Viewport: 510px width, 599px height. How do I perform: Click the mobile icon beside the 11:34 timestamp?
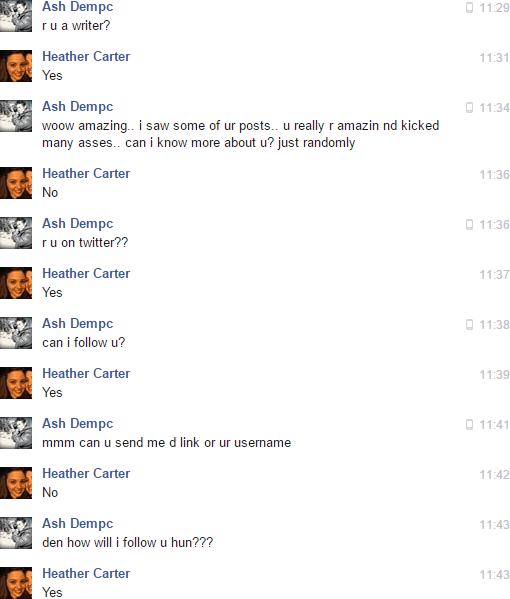tap(470, 108)
